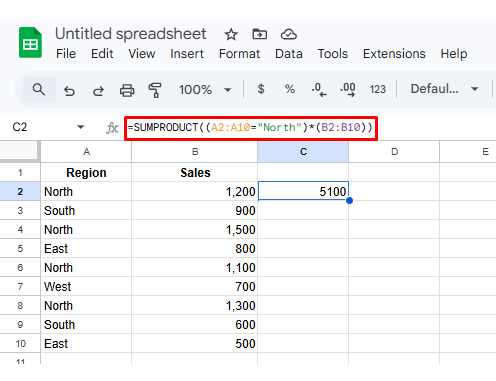The height and width of the screenshot is (381, 496).
Task: Open more number formats 123
Action: tap(377, 89)
